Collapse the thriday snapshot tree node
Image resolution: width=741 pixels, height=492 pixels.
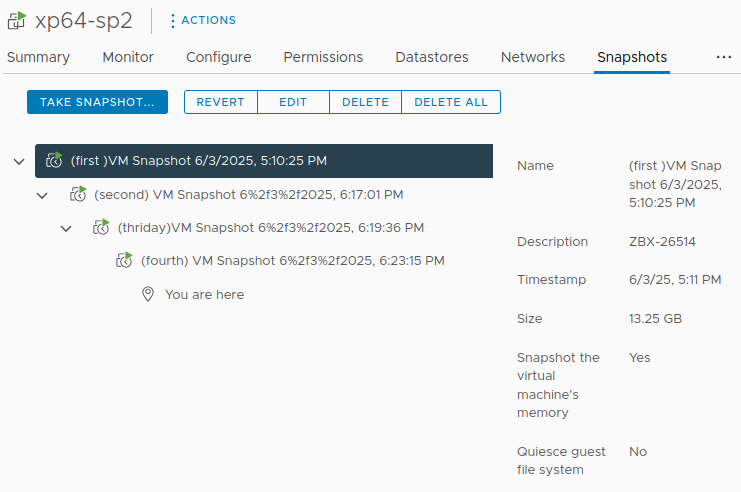tap(66, 228)
